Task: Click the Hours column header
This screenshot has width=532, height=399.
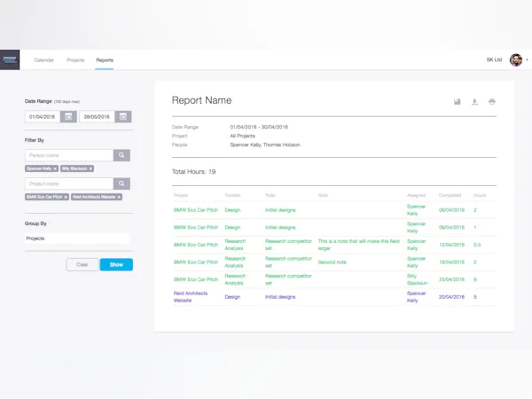Action: point(480,195)
